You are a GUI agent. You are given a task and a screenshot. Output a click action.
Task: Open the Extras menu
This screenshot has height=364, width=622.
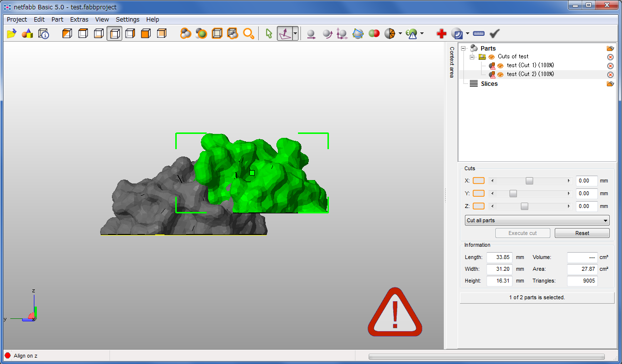(79, 20)
